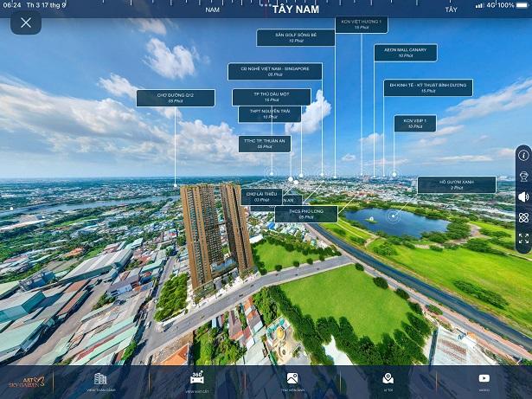Click the KCN VSIP 1 label
Image resolution: width=532 pixels, height=399 pixels.
pyautogui.click(x=415, y=124)
